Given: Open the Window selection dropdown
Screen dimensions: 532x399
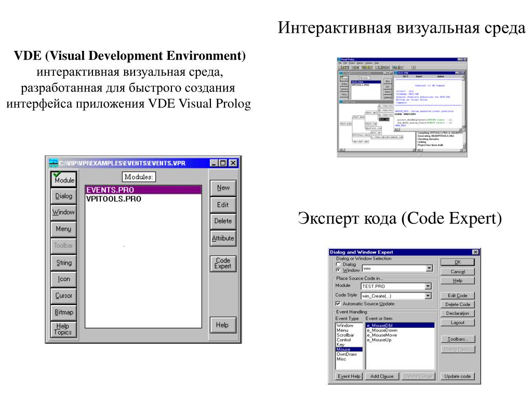Looking at the screenshot, I should [430, 269].
